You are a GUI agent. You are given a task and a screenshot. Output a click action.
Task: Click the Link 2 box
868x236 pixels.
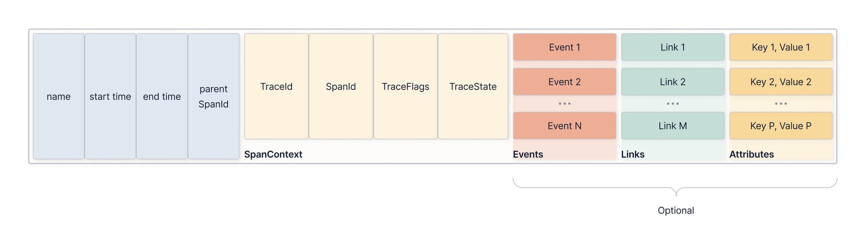[673, 82]
